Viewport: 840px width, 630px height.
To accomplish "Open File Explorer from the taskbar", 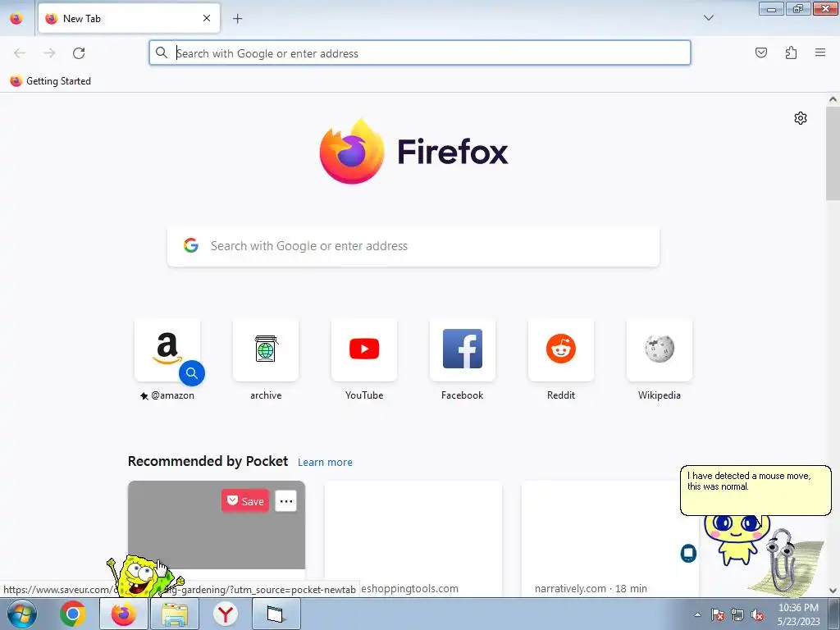I will [175, 614].
